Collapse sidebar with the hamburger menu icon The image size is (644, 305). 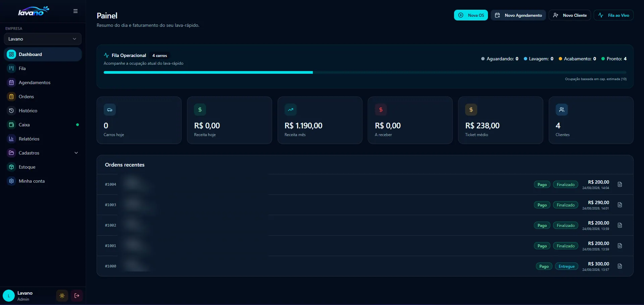(76, 11)
